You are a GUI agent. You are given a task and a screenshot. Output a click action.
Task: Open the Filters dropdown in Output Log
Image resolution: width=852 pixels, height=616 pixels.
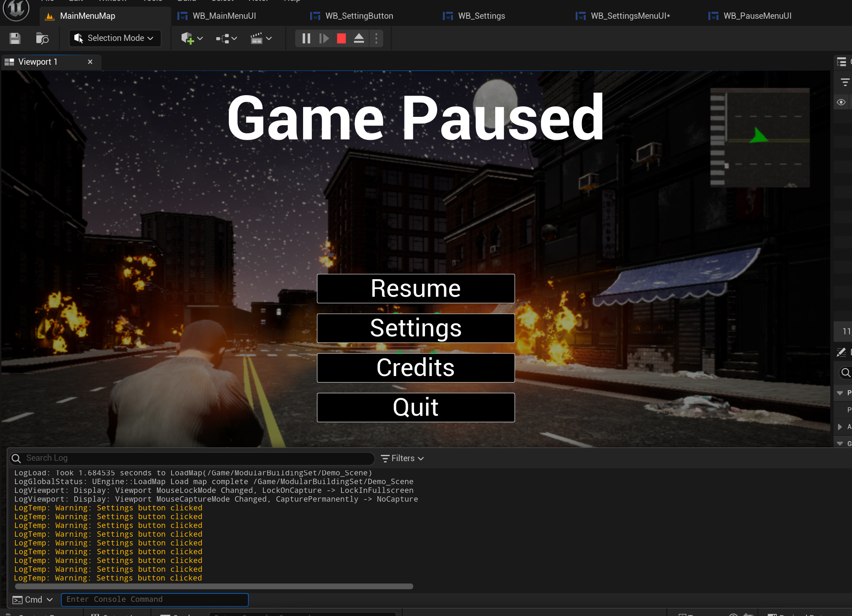click(x=402, y=458)
